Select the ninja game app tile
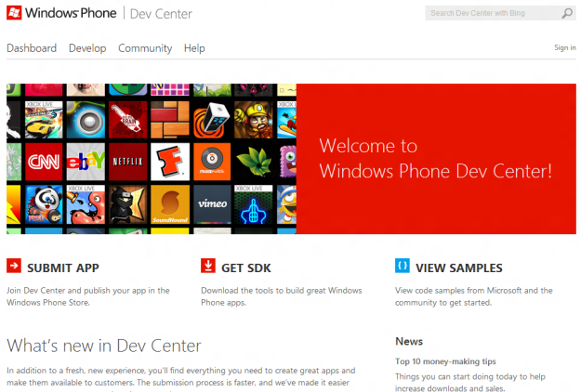 coord(128,204)
